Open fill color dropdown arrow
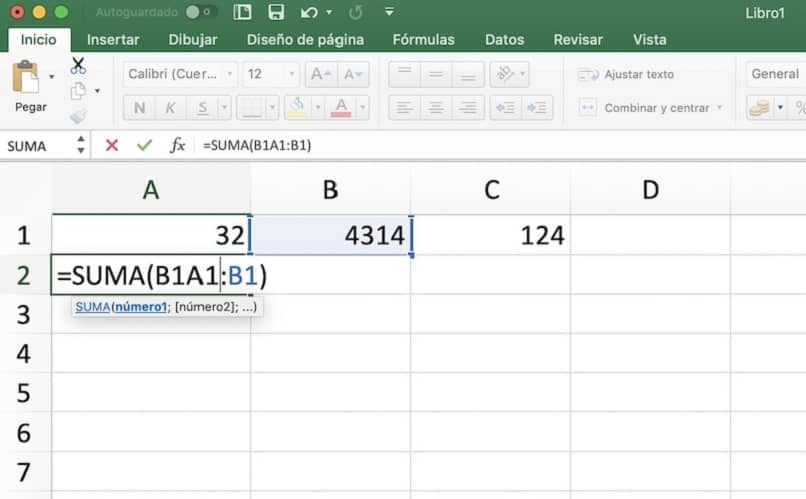This screenshot has height=499, width=806. (x=318, y=107)
